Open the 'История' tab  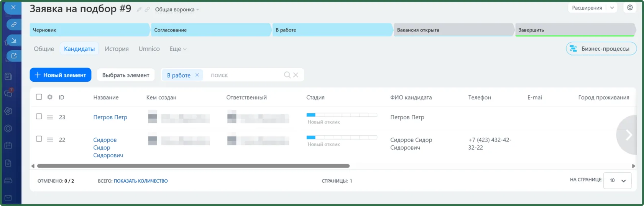point(117,49)
